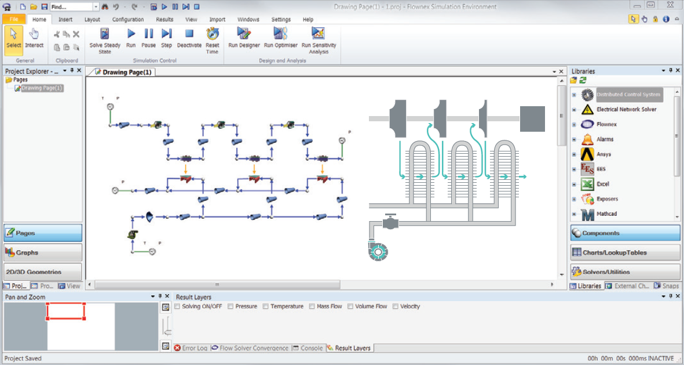Check the Temperature result layer

265,307
